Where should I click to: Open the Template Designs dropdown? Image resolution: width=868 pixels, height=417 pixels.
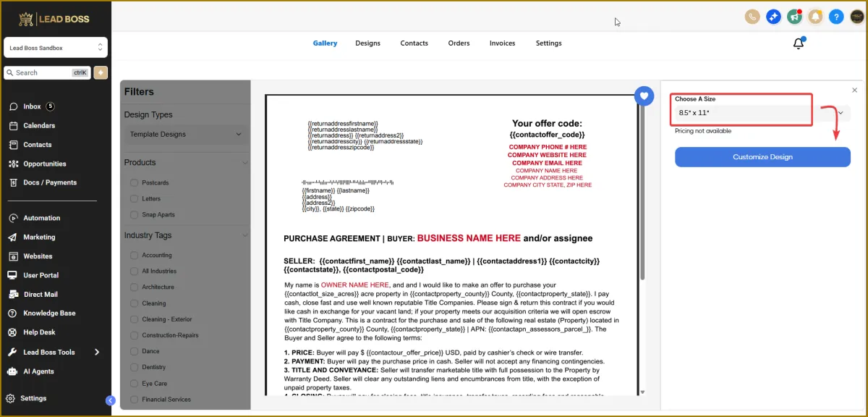click(185, 134)
